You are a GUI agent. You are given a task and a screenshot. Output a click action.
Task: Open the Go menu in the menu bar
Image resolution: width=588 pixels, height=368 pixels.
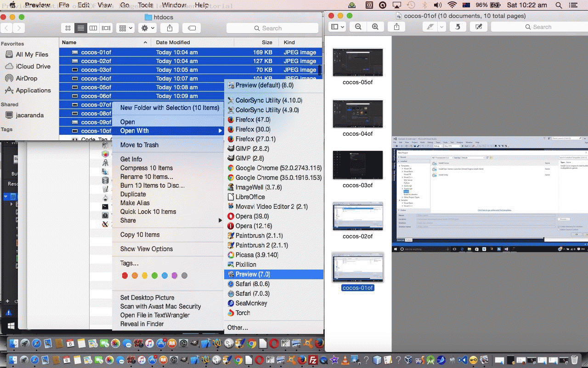[x=124, y=5]
